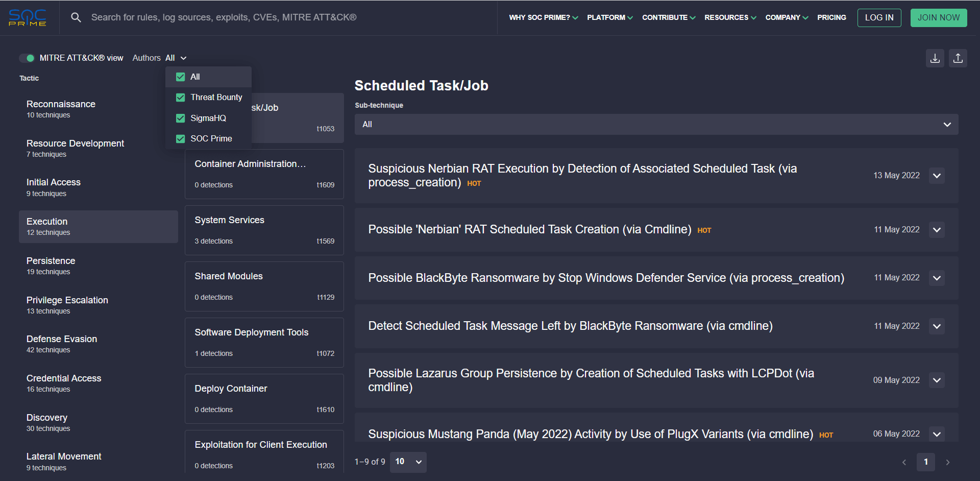Image resolution: width=980 pixels, height=481 pixels.
Task: Click the upload/share icon button
Action: tap(958, 58)
